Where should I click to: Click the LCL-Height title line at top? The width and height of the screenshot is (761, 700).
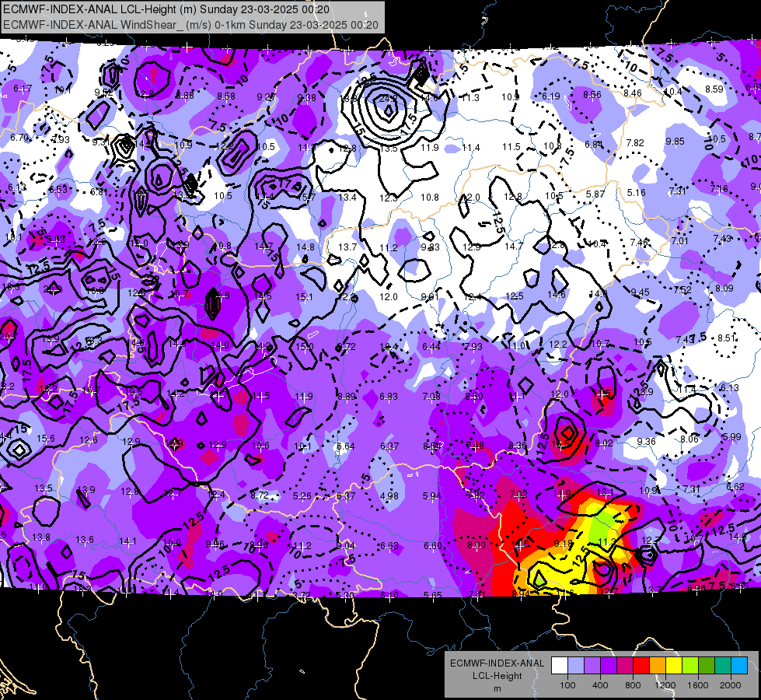click(166, 9)
